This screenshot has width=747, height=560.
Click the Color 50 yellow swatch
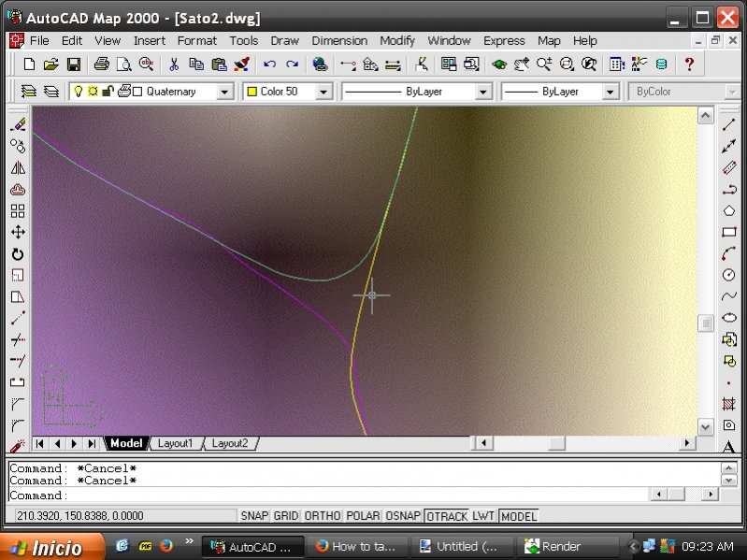[252, 92]
